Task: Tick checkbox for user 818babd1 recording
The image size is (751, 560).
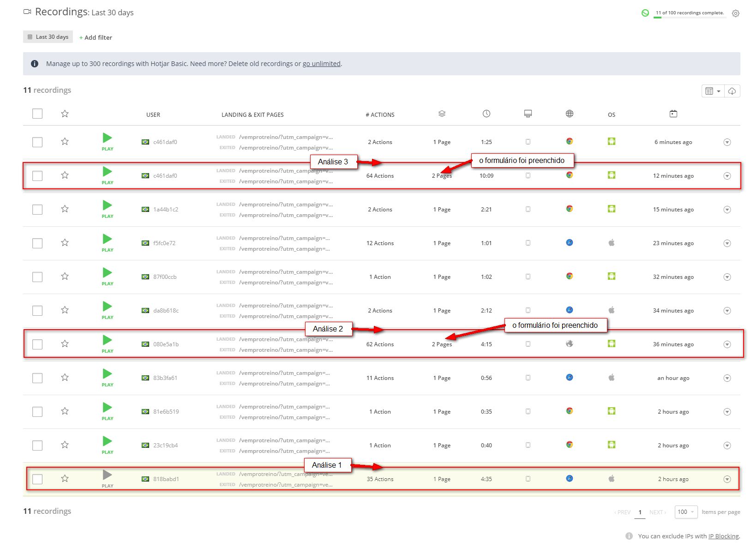Action: (37, 479)
